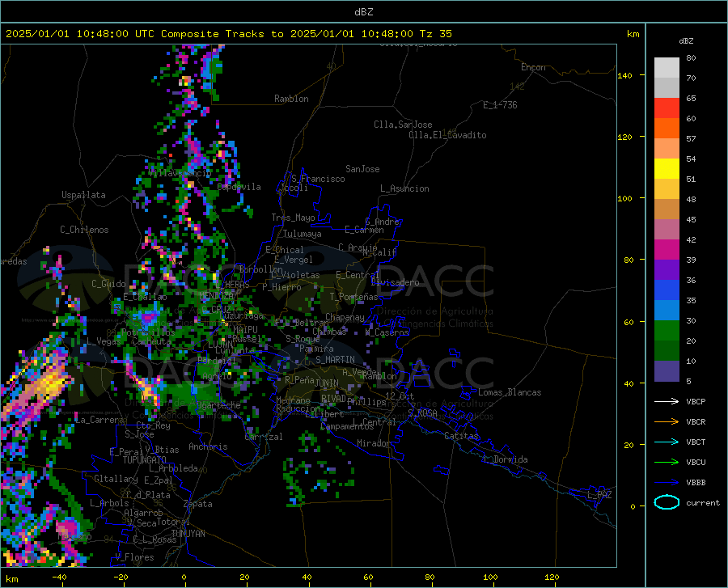The height and width of the screenshot is (588, 728).
Task: Click the C_Chilenos place label
Action: click(x=84, y=230)
